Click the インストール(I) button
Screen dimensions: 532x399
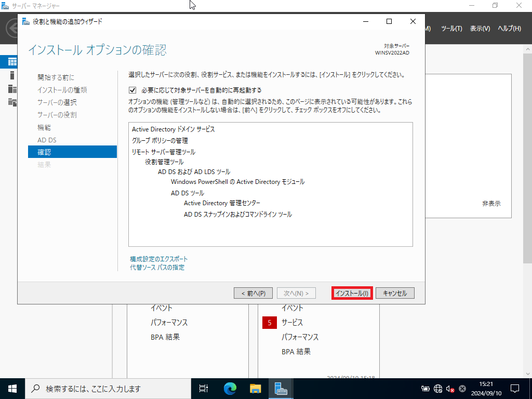[x=352, y=293]
